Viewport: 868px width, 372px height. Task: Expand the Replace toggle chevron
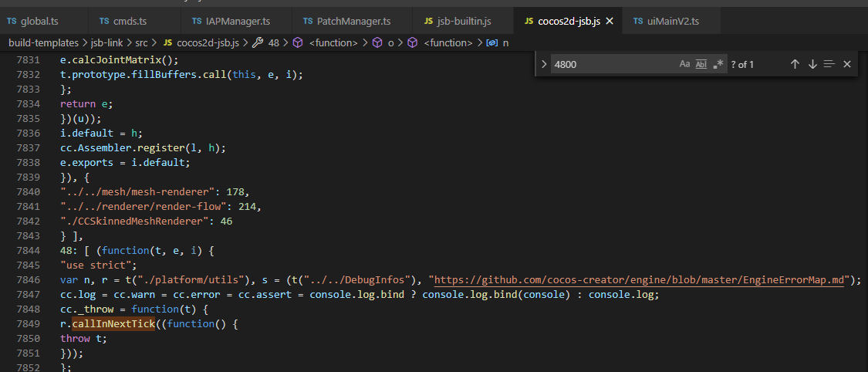tap(544, 65)
